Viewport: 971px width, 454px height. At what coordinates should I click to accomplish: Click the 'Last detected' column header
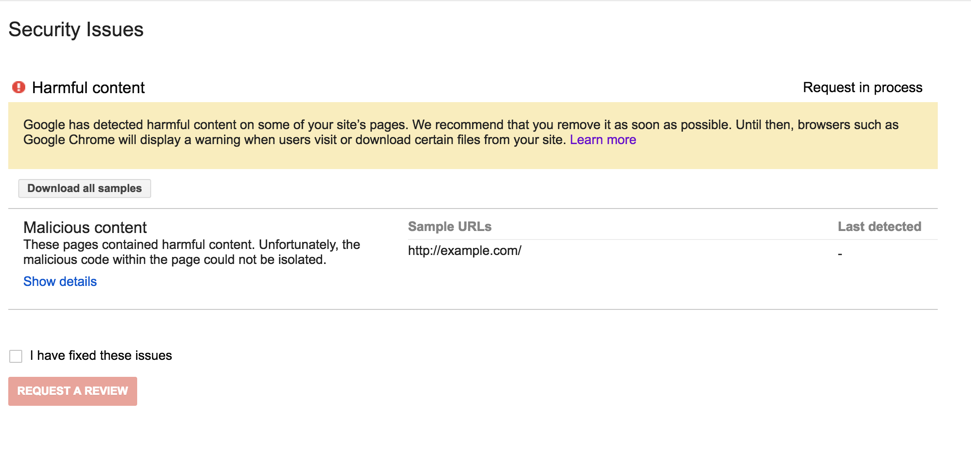[879, 227]
